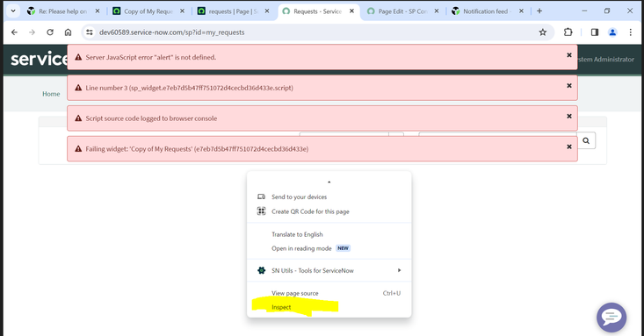Close the 'requests | Page' tab

pyautogui.click(x=267, y=11)
